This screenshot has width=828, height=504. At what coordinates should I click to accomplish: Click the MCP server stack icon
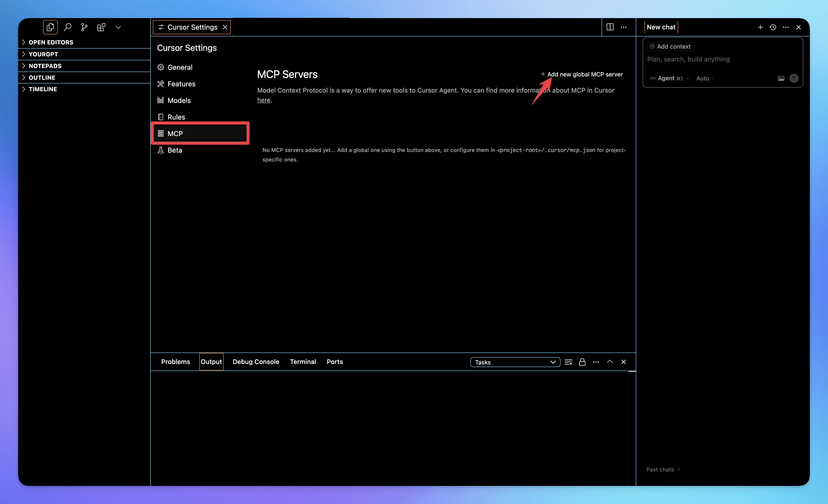[161, 133]
